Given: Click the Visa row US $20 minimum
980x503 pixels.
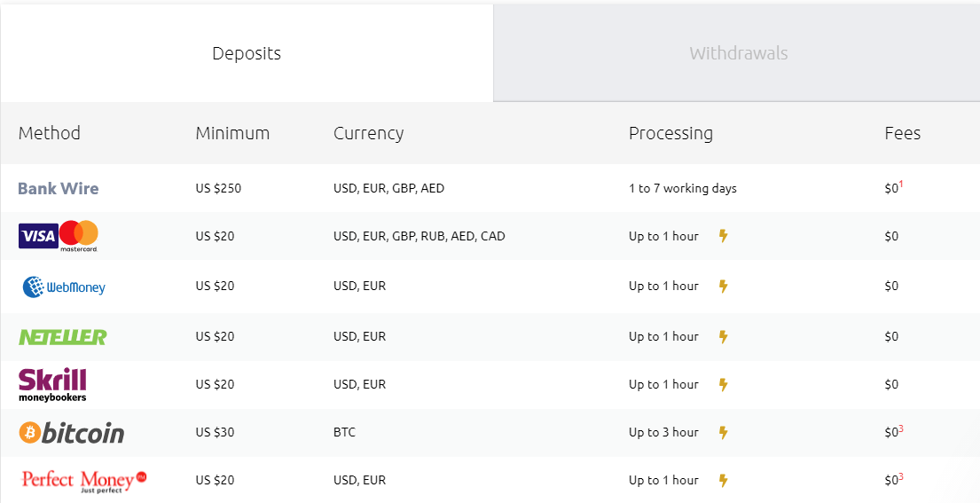Looking at the screenshot, I should [x=215, y=236].
